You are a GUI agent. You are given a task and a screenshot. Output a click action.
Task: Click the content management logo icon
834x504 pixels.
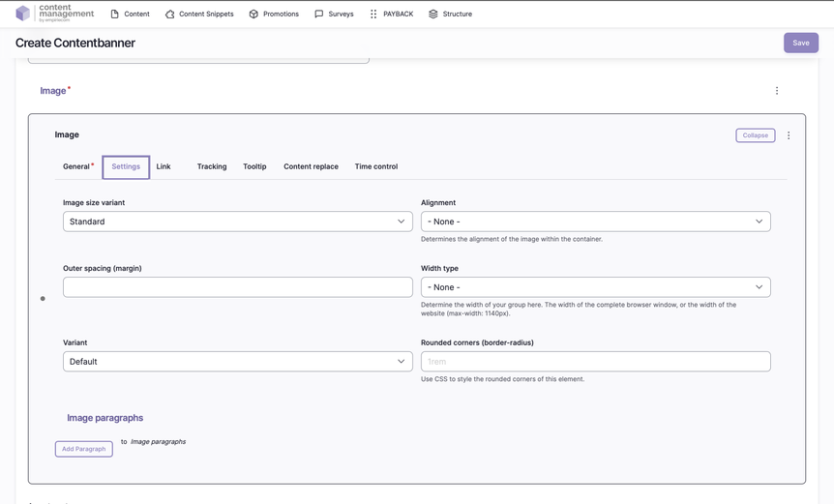tap(23, 14)
